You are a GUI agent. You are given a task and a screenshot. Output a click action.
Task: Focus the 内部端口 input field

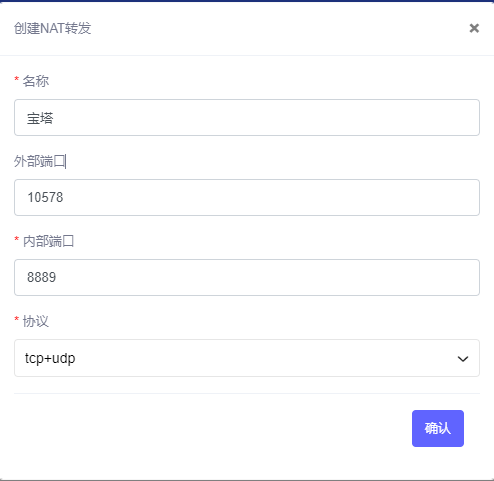[x=247, y=277]
